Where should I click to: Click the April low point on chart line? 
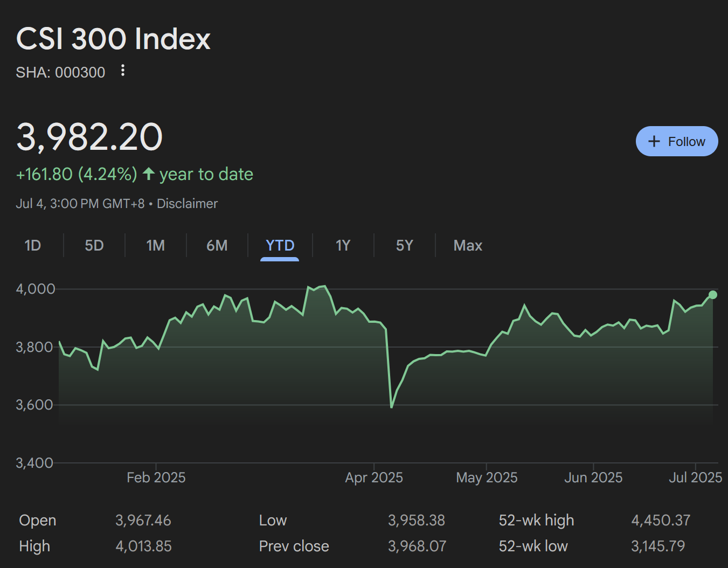(x=391, y=407)
